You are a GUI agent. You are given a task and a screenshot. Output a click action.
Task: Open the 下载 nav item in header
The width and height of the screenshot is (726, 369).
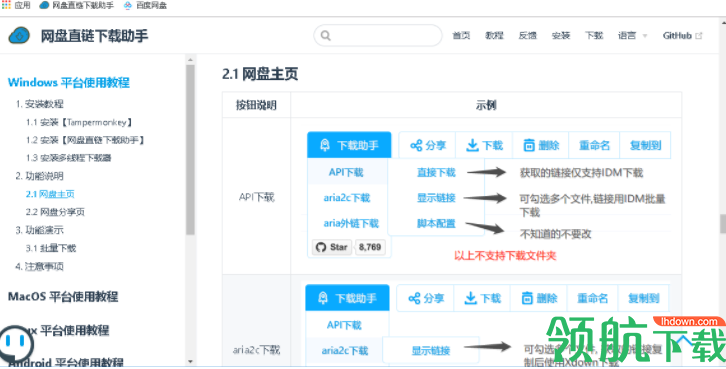(x=594, y=36)
